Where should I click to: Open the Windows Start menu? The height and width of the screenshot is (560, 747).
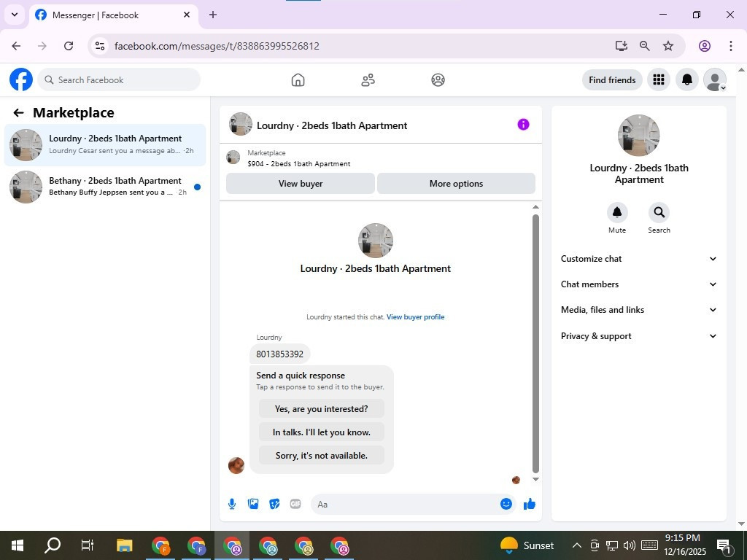[18, 545]
